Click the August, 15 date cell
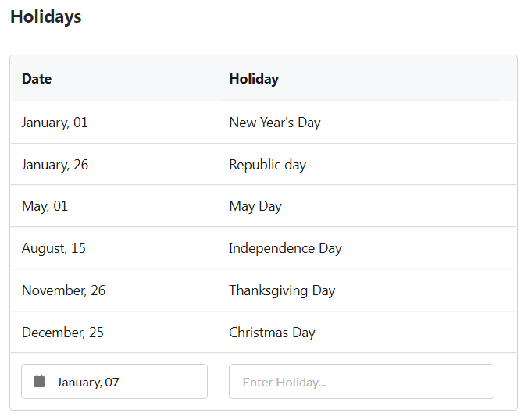This screenshot has height=420, width=528. click(54, 248)
